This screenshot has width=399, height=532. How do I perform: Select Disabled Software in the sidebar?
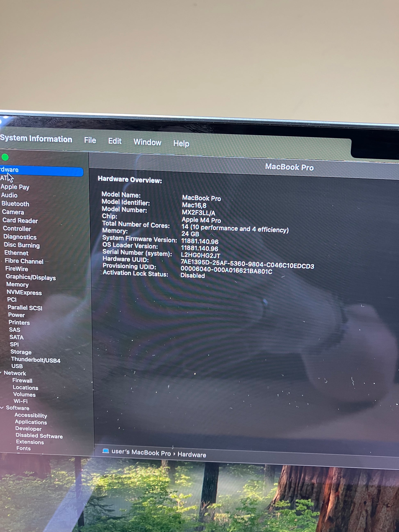click(x=39, y=436)
